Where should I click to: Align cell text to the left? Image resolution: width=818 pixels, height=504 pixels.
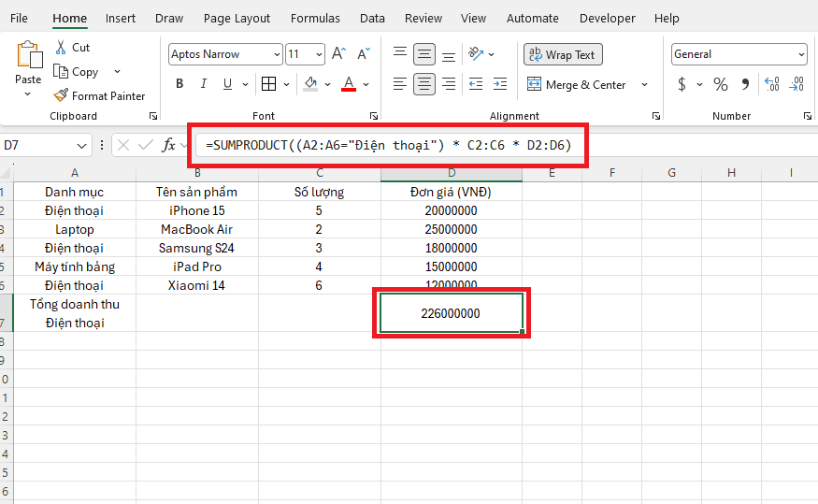(400, 84)
